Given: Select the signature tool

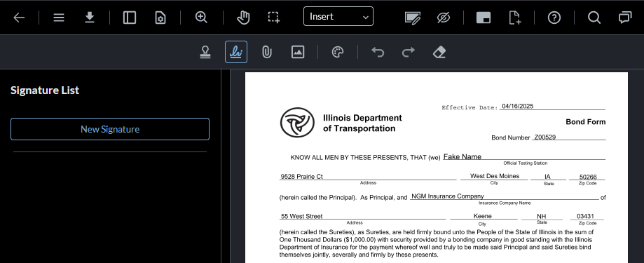Looking at the screenshot, I should [236, 52].
